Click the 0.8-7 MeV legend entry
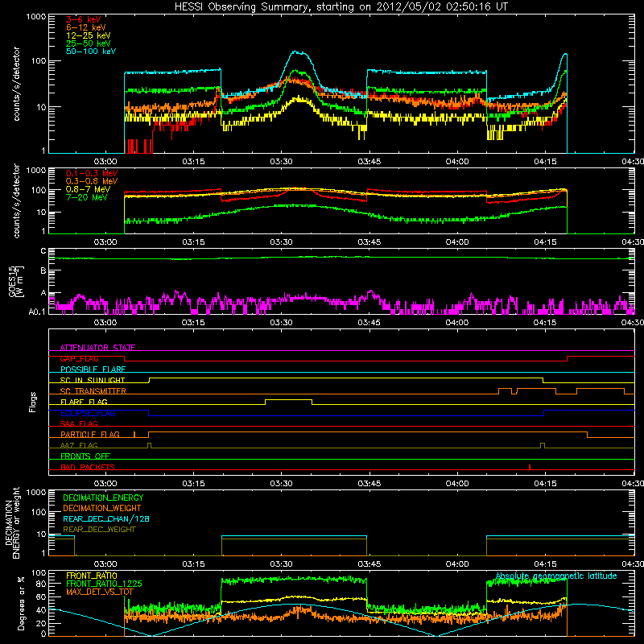The image size is (644, 644). [x=88, y=189]
